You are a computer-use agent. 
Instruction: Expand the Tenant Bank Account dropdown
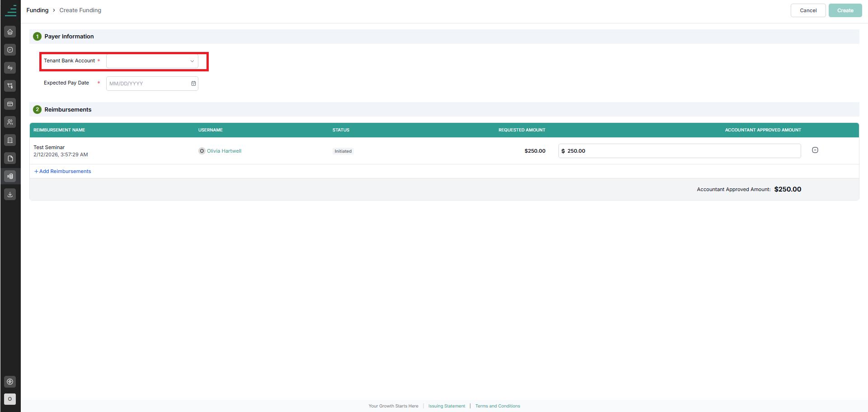pos(152,61)
